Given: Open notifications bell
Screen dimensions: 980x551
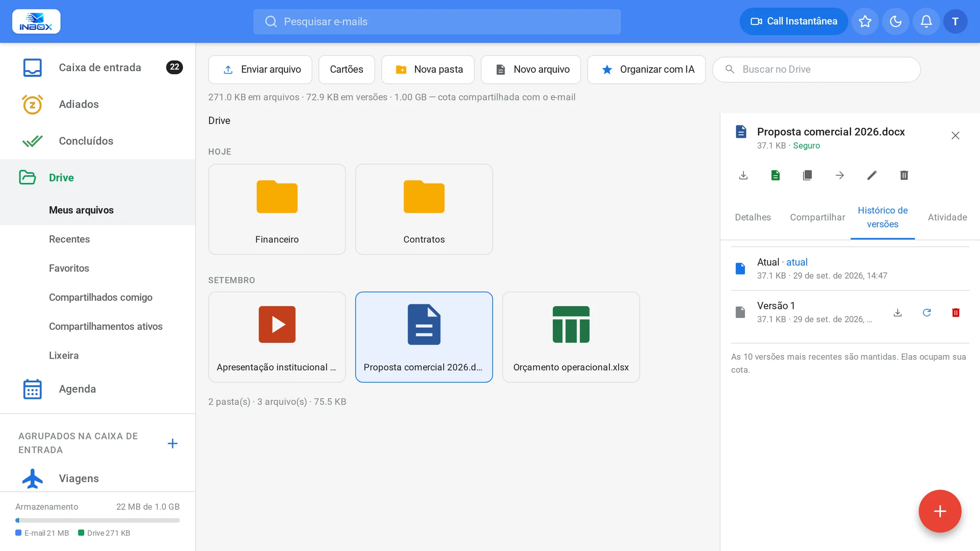Looking at the screenshot, I should pos(926,21).
